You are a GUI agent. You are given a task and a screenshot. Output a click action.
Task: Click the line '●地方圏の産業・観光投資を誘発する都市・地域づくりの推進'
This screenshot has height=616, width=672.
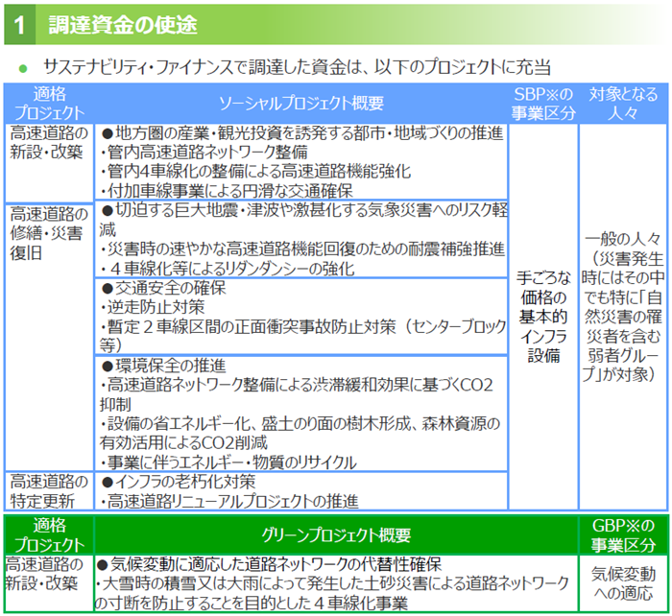[302, 133]
